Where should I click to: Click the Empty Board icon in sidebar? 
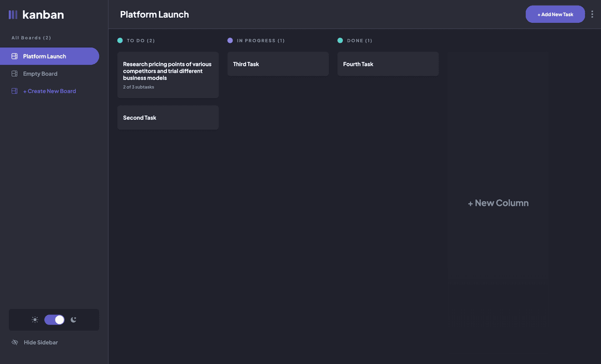14,73
